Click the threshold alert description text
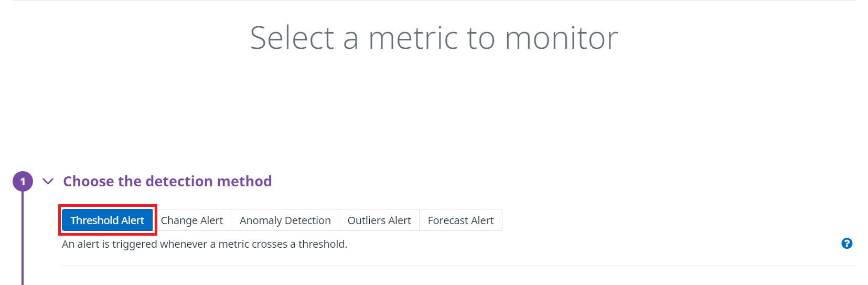 (x=205, y=244)
